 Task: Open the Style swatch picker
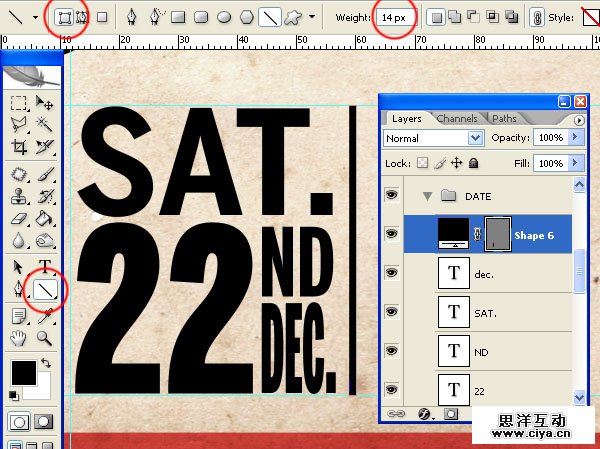click(591, 17)
